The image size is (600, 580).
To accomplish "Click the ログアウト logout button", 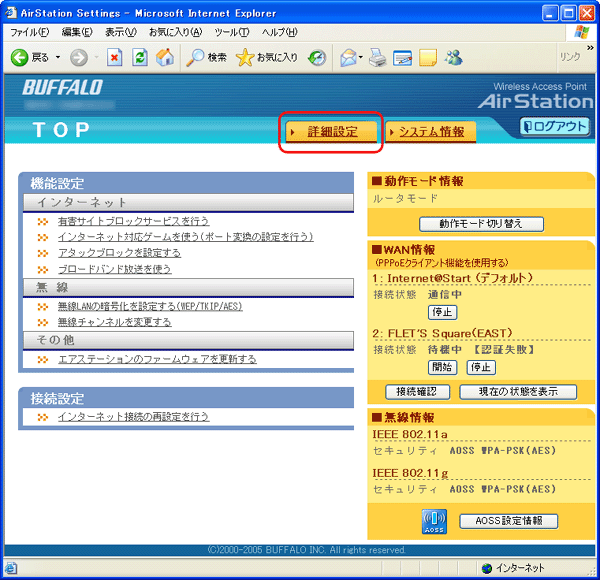I will point(554,127).
